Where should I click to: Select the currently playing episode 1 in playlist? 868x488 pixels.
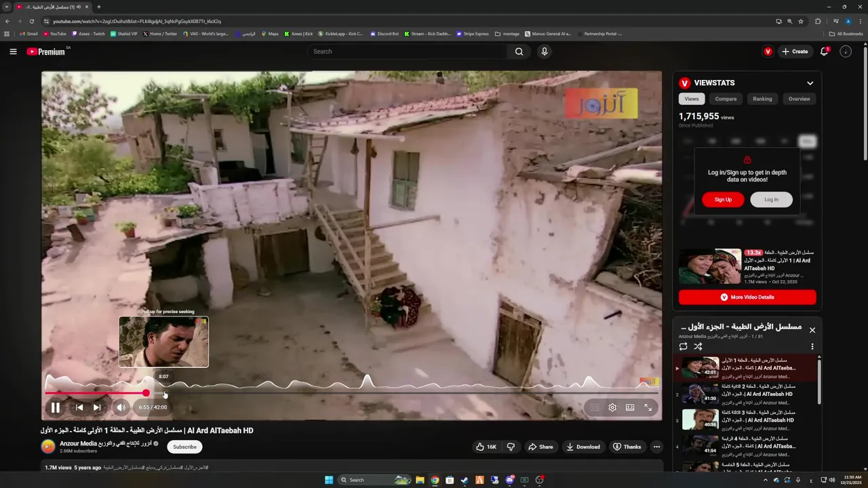pyautogui.click(x=745, y=368)
